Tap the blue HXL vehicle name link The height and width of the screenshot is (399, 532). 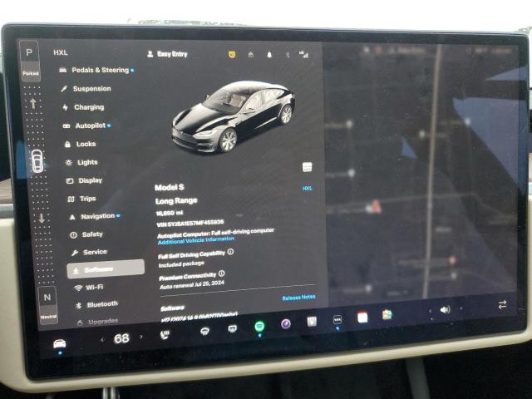pyautogui.click(x=307, y=189)
